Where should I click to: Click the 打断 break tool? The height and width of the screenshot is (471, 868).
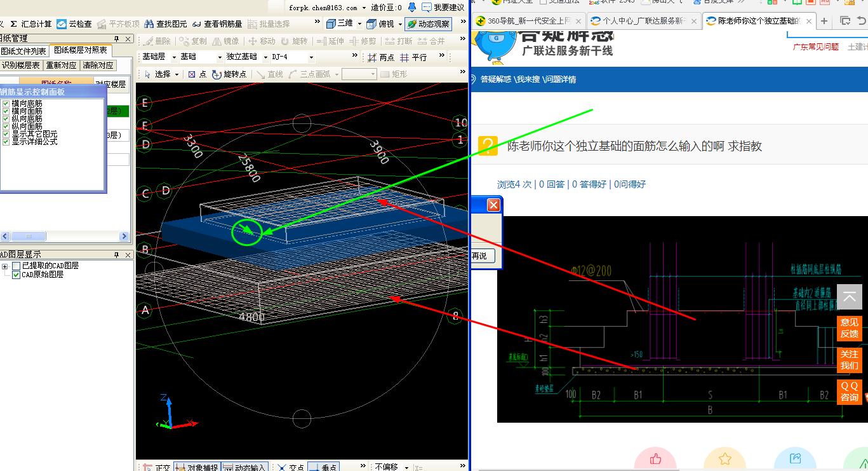(x=398, y=41)
